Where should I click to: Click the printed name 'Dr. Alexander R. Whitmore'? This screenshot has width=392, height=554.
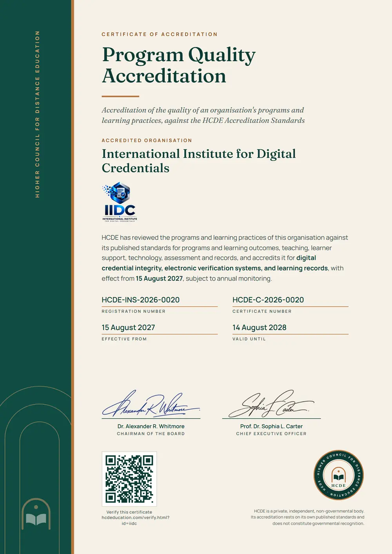coord(151,426)
